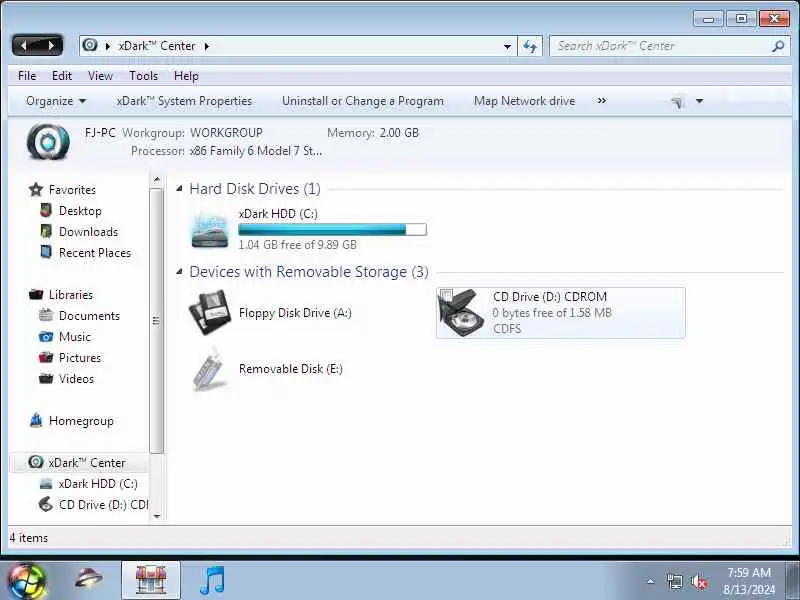Click 'Devices with Removable Storage (3)' header

click(309, 272)
